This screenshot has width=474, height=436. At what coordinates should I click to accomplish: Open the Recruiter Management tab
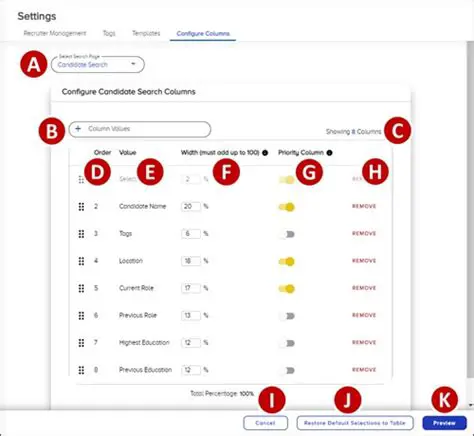(55, 33)
